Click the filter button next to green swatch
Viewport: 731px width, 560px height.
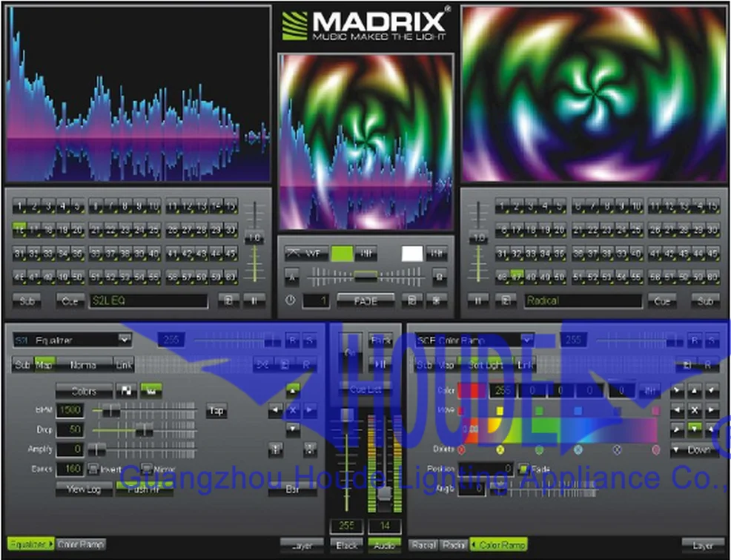(x=366, y=254)
